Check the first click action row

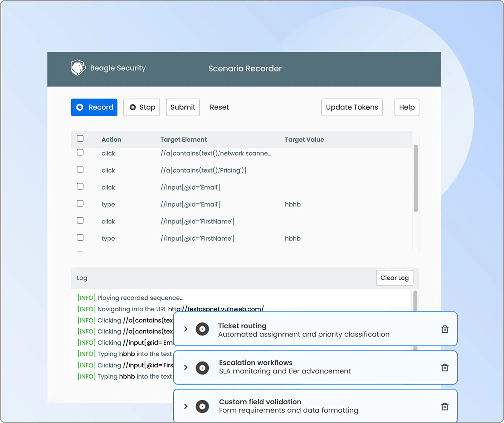click(80, 152)
